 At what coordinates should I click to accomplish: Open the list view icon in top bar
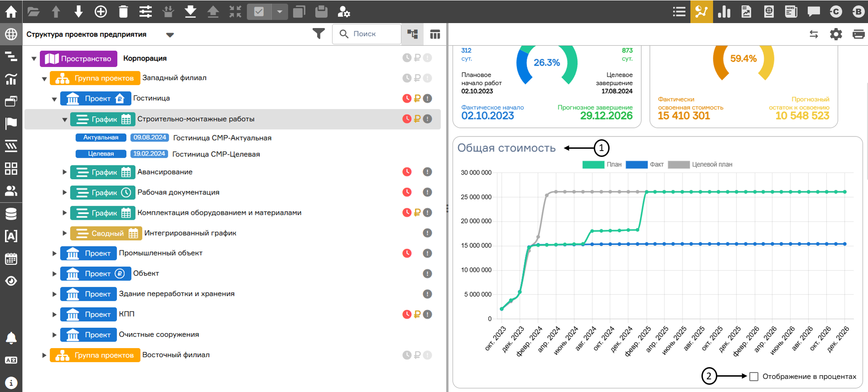tap(679, 12)
